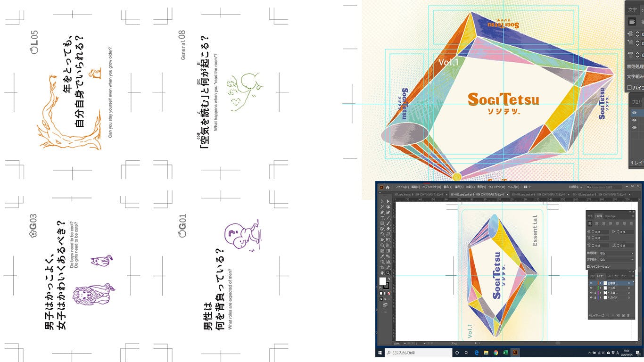Viewport: 644px width, 362px height.
Task: Open Google Chrome from the taskbar
Action: click(495, 353)
